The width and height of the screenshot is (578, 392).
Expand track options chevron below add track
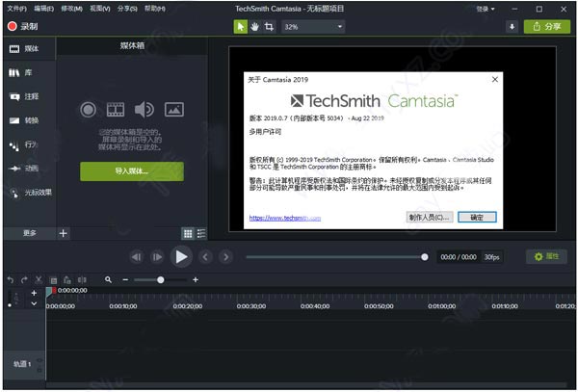point(34,303)
